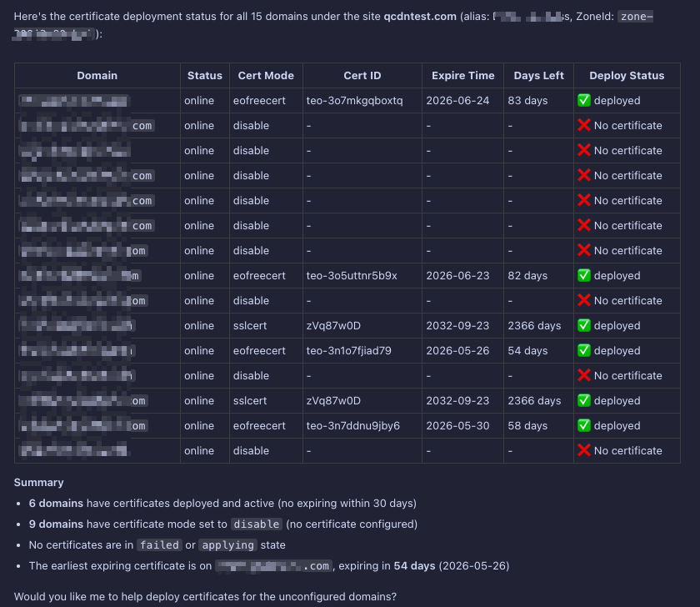Click the red X just below the 54 days row
This screenshot has width=700, height=607.
click(x=584, y=376)
